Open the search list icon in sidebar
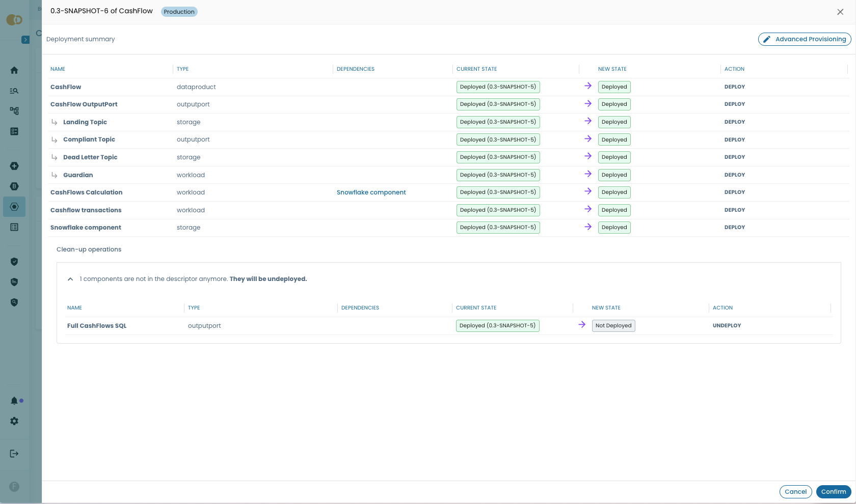The image size is (856, 504). tap(14, 91)
